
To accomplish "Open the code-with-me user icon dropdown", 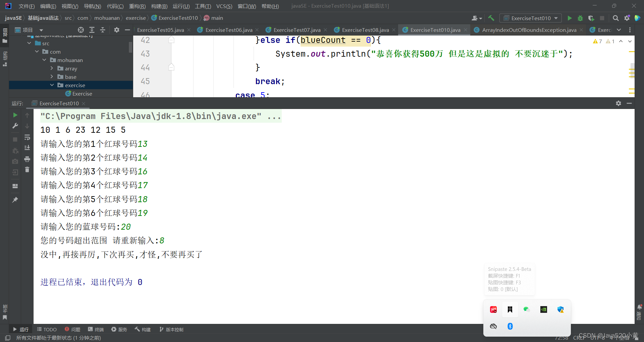I will (x=477, y=18).
